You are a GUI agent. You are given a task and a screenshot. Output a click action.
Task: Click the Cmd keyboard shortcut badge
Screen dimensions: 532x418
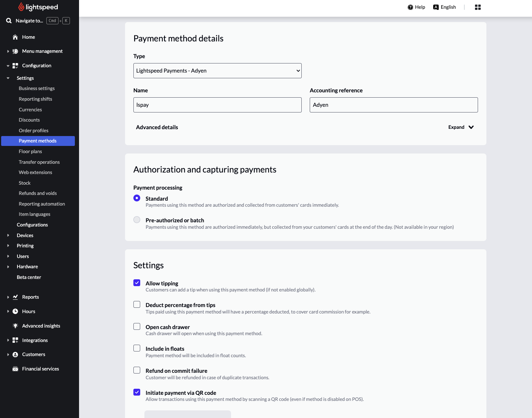[52, 21]
